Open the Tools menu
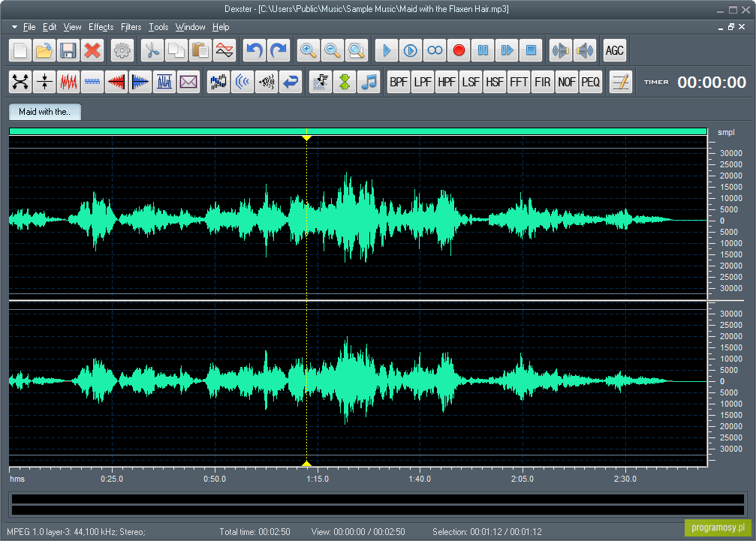The image size is (756, 541). pos(158,27)
